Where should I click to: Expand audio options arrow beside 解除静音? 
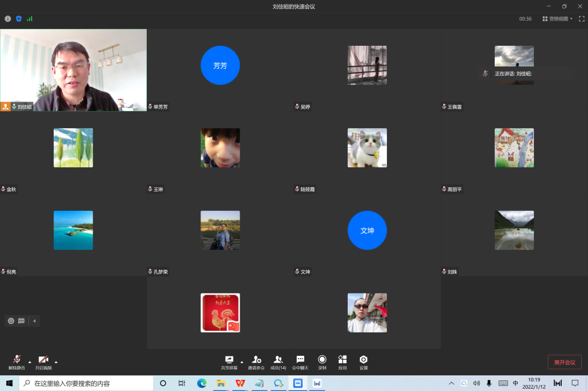click(30, 361)
